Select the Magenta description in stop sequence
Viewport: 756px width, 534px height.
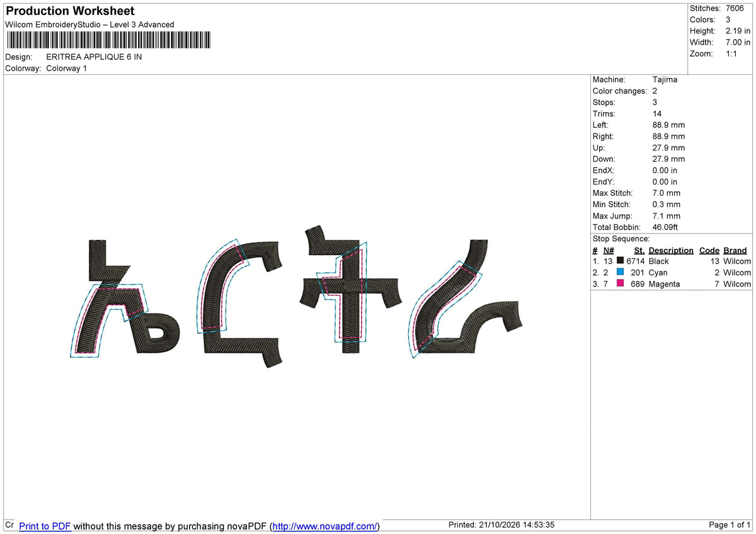[x=664, y=283]
